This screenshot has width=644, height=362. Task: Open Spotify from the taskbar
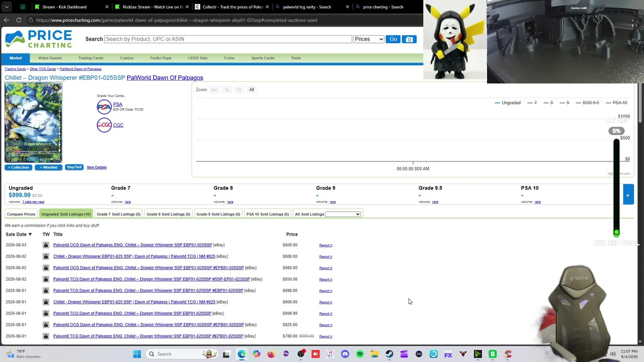point(360,354)
